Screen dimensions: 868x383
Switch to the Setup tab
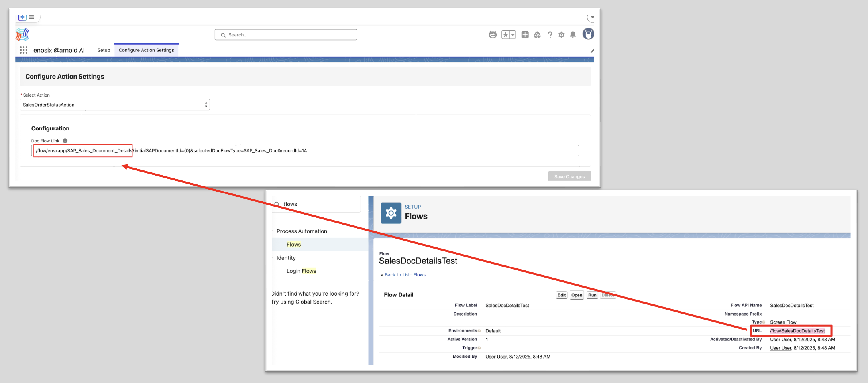coord(104,50)
